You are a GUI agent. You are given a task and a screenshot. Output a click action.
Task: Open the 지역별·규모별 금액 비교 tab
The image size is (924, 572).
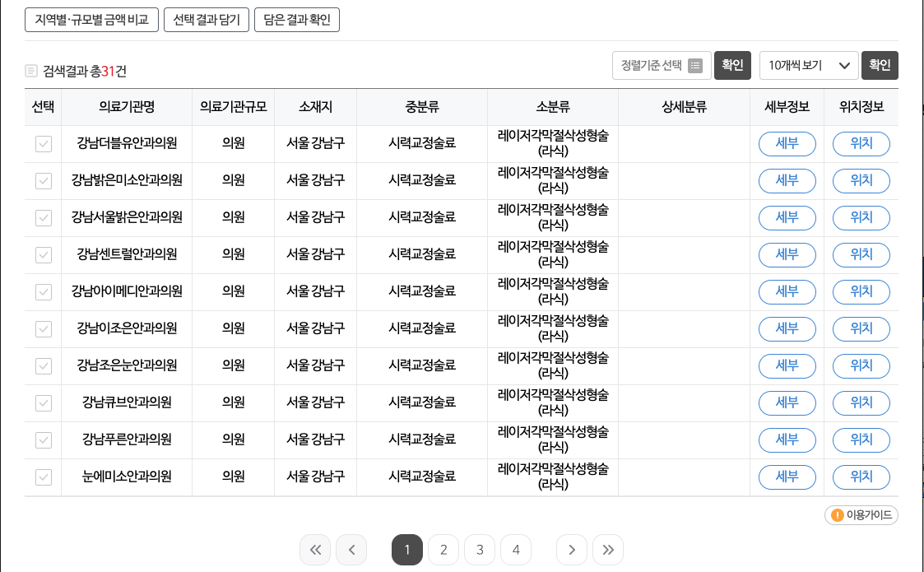coord(91,20)
